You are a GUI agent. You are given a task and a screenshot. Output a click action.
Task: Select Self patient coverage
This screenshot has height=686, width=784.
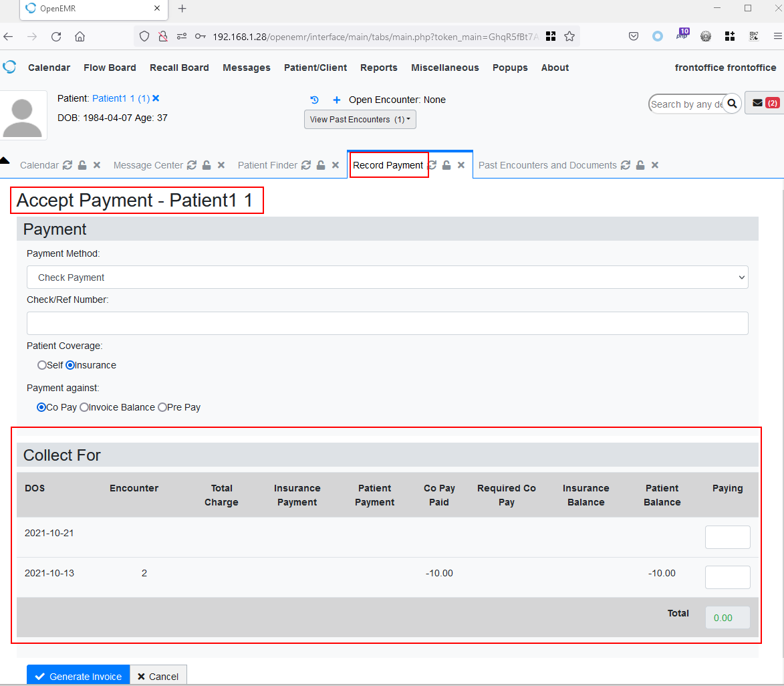pos(42,365)
